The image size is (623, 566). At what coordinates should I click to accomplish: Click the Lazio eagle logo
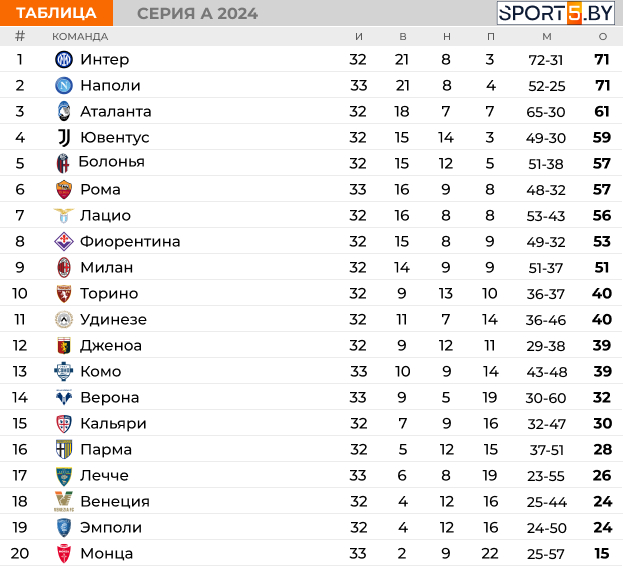click(64, 215)
